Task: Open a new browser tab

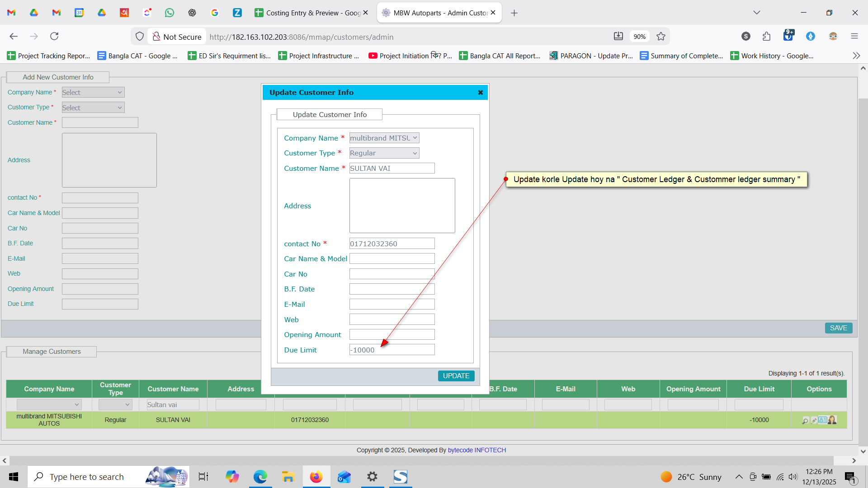Action: 514,13
